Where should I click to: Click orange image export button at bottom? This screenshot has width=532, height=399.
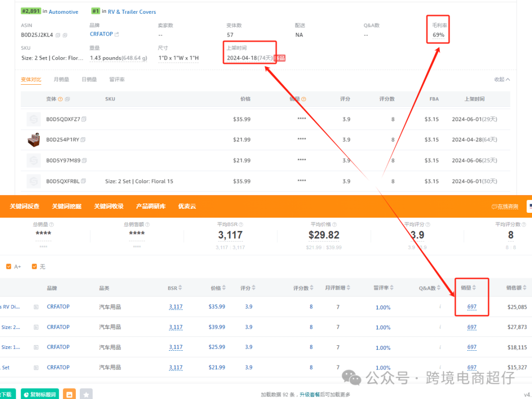pyautogui.click(x=69, y=394)
